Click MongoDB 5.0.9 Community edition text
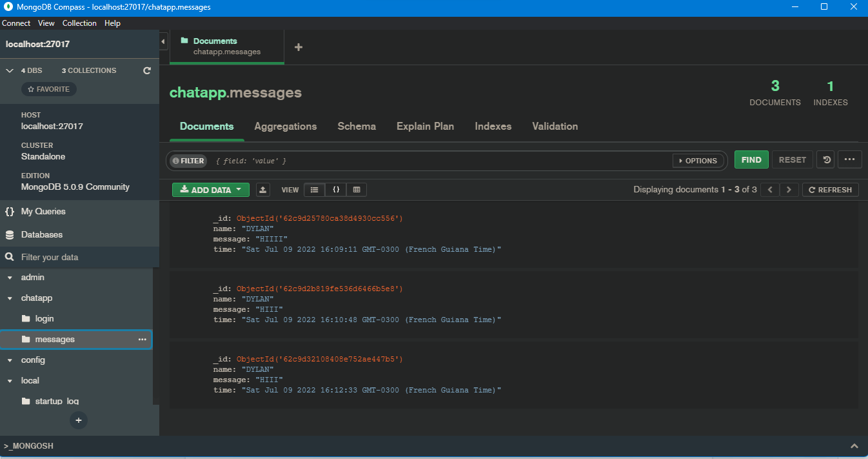The height and width of the screenshot is (459, 868). pos(75,187)
